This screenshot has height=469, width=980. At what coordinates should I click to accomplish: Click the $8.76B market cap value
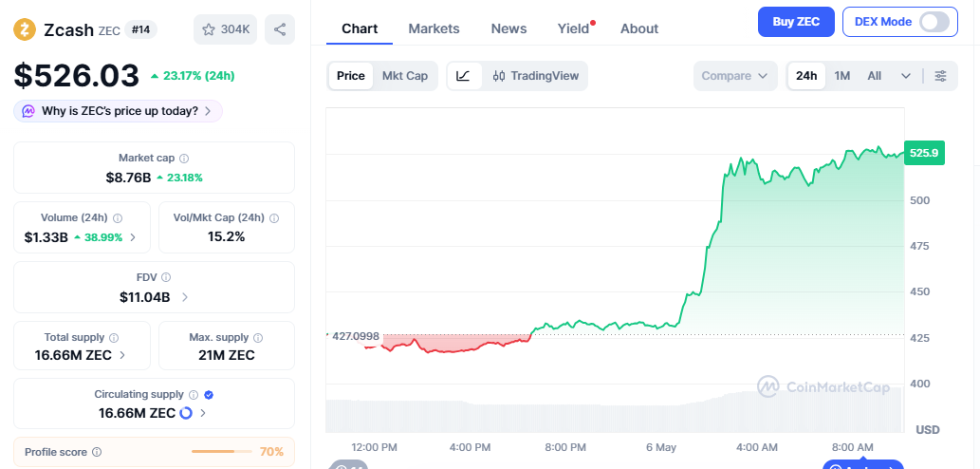pos(128,178)
